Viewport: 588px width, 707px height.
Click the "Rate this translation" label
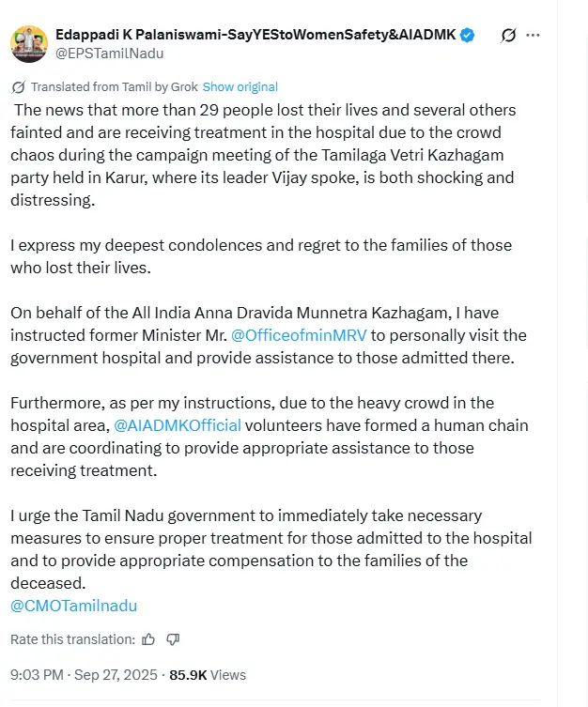(72, 639)
